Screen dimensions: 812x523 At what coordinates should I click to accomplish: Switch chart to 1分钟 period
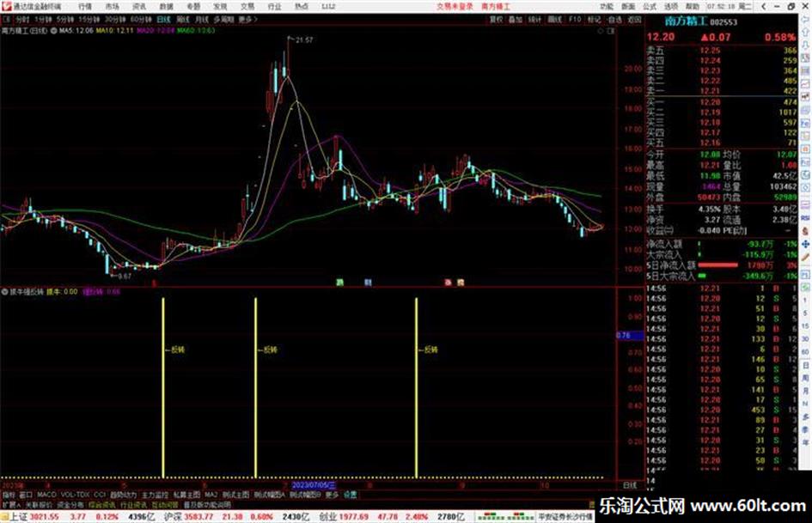43,19
